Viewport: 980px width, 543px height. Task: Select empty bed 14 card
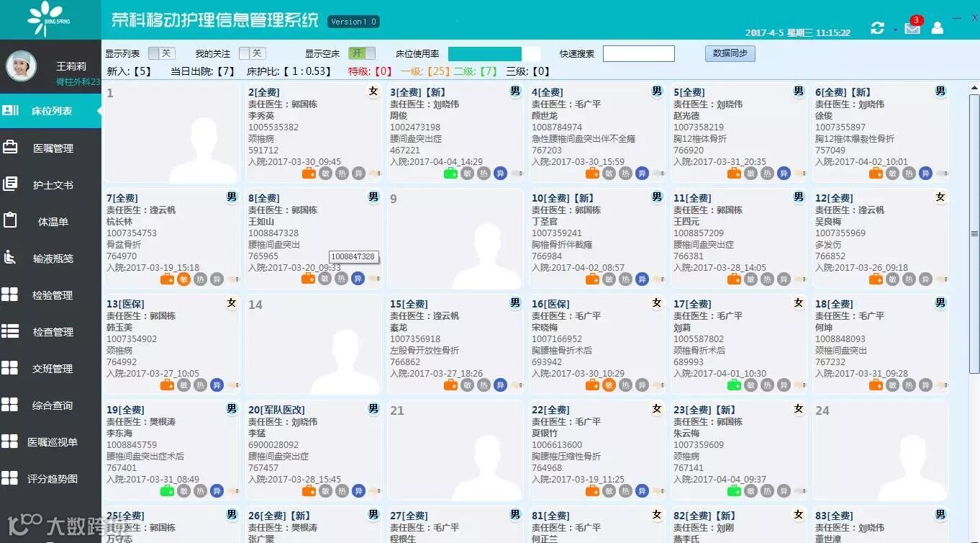coord(313,345)
